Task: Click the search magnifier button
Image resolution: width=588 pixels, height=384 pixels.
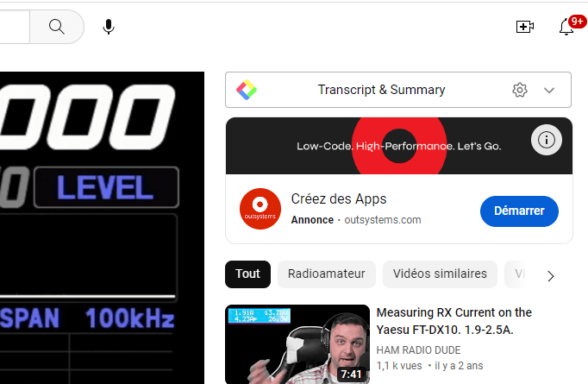Action: 57,27
